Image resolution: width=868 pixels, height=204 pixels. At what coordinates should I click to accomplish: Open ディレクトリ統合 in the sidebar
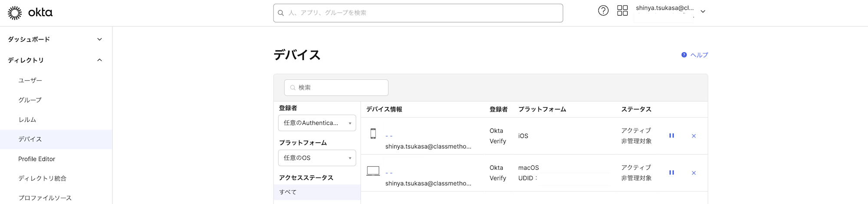point(43,178)
